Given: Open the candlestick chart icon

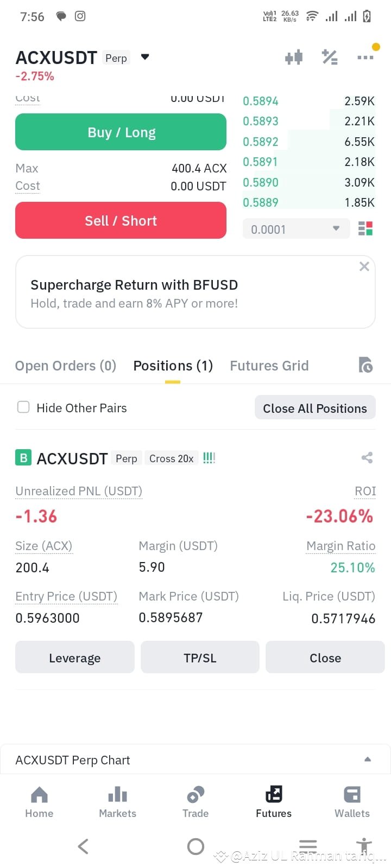Looking at the screenshot, I should tap(294, 57).
